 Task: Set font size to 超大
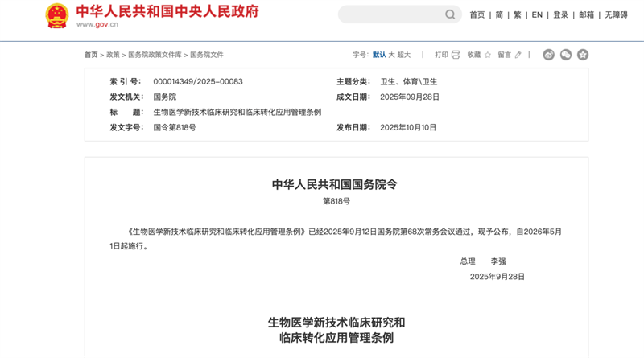[404, 55]
